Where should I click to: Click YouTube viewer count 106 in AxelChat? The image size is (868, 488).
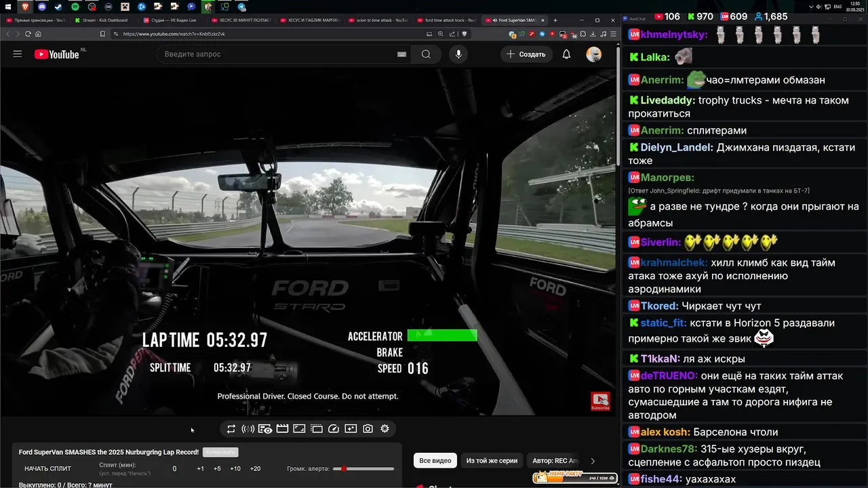point(667,16)
